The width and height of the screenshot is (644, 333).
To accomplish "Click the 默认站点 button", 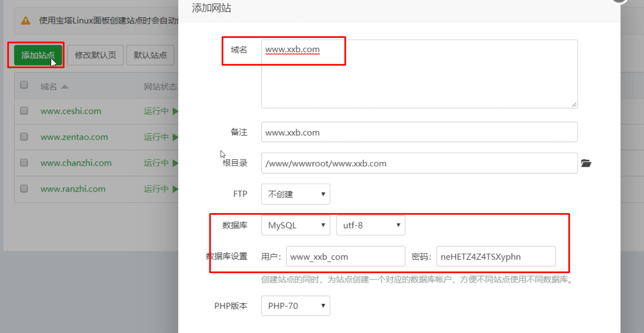I will (150, 55).
